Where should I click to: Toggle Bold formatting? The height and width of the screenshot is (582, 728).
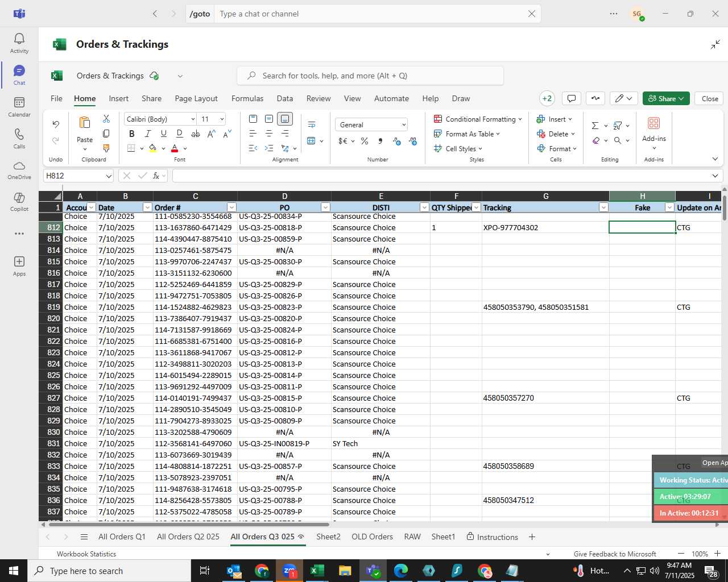tap(132, 134)
